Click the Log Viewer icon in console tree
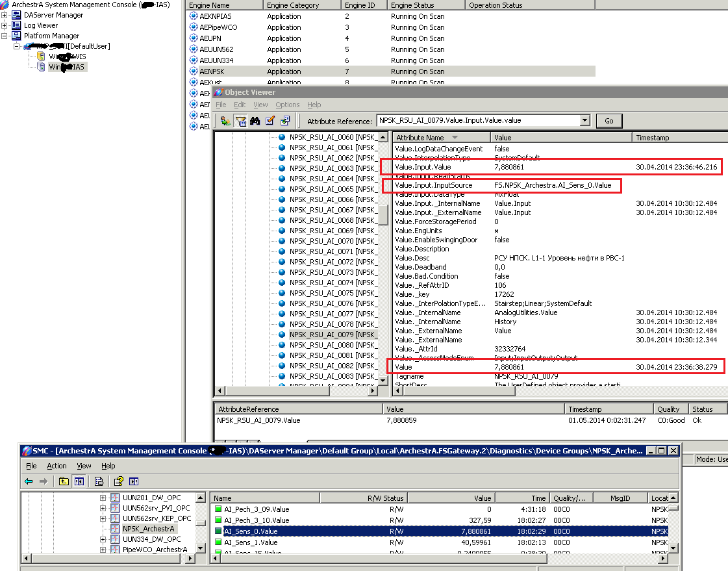Viewport: 728px width, 571px height. tap(17, 25)
